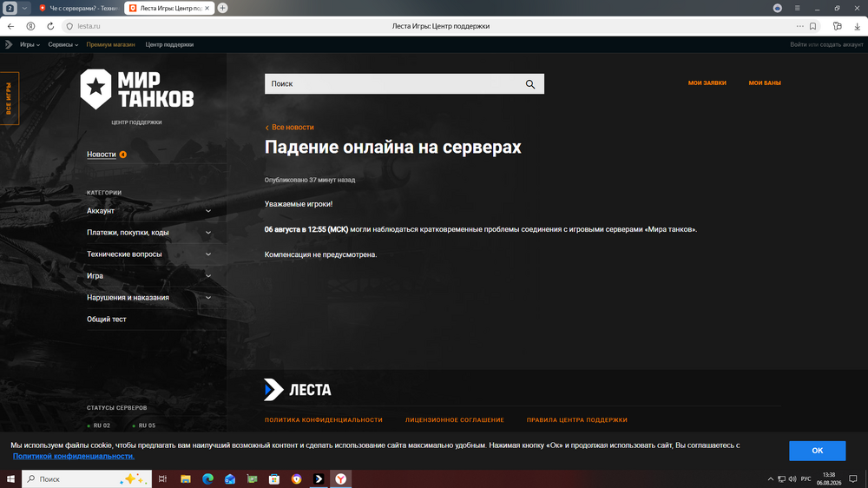Open the Yandex home button

31,26
